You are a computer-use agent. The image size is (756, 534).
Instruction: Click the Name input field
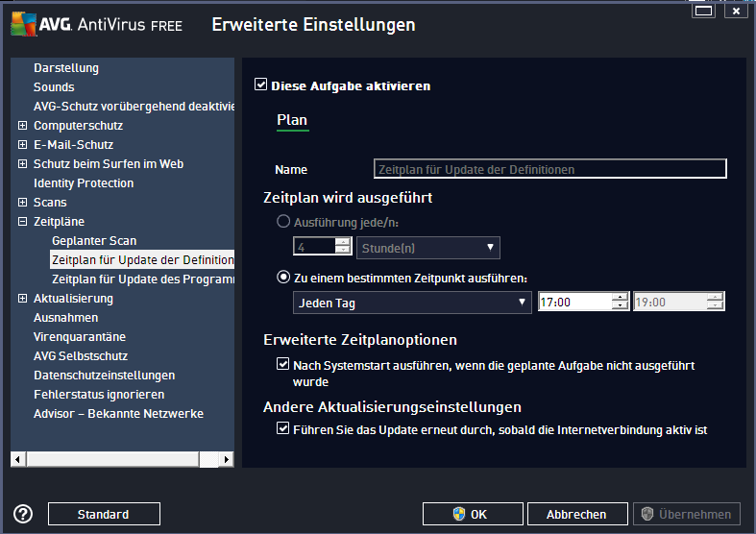click(x=550, y=169)
